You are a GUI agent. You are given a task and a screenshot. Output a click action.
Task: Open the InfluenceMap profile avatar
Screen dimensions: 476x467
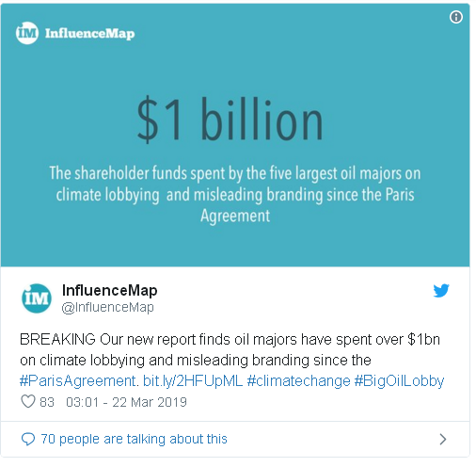point(37,298)
